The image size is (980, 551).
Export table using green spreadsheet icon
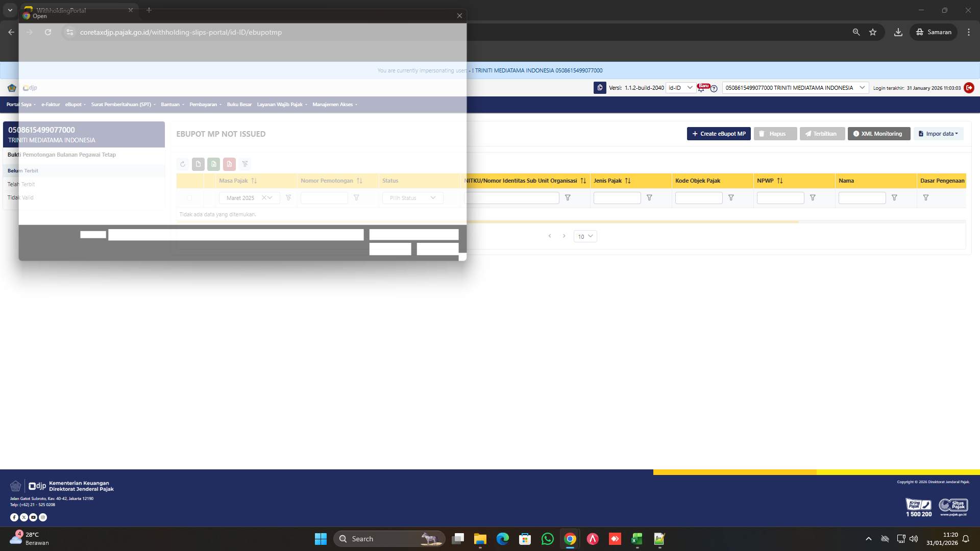213,164
